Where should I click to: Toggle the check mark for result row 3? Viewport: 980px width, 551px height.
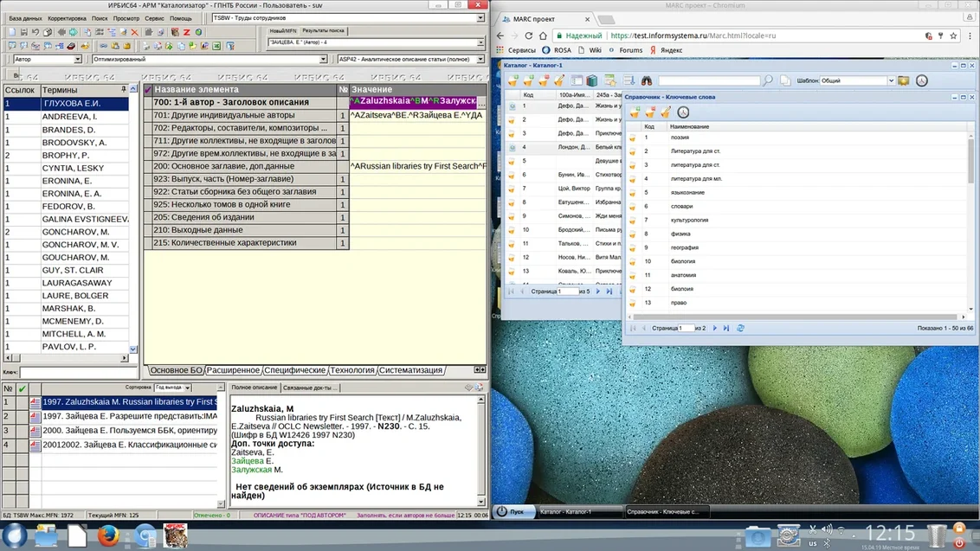[x=22, y=431]
